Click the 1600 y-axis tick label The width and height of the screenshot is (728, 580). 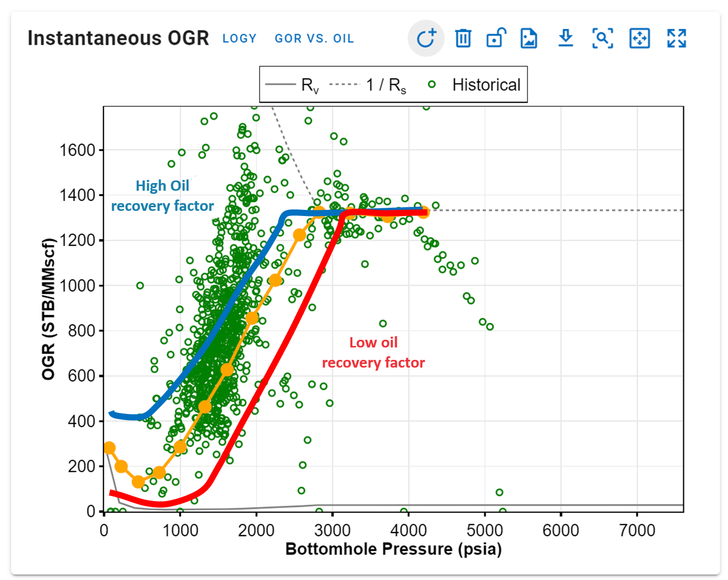77,150
